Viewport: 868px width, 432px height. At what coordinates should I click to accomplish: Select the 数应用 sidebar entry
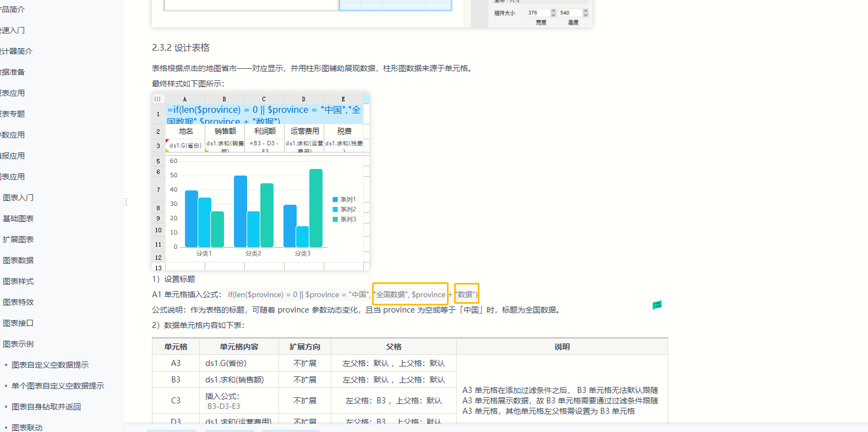(12, 135)
